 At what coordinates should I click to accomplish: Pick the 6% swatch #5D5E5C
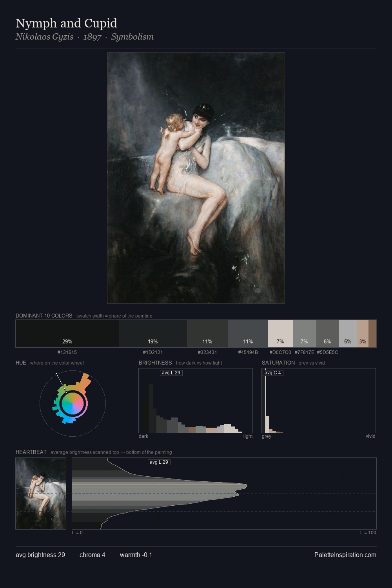click(x=328, y=334)
